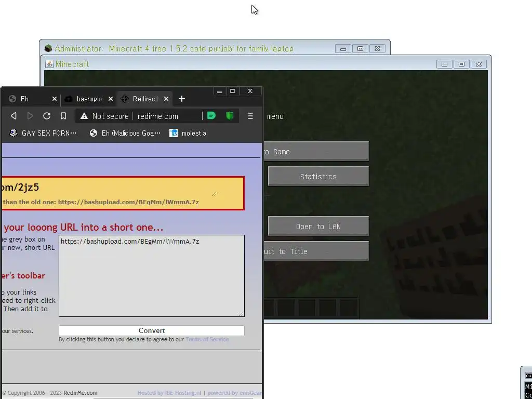Click the 'your looong URL into a short one' heading
532x399 pixels.
pyautogui.click(x=84, y=227)
